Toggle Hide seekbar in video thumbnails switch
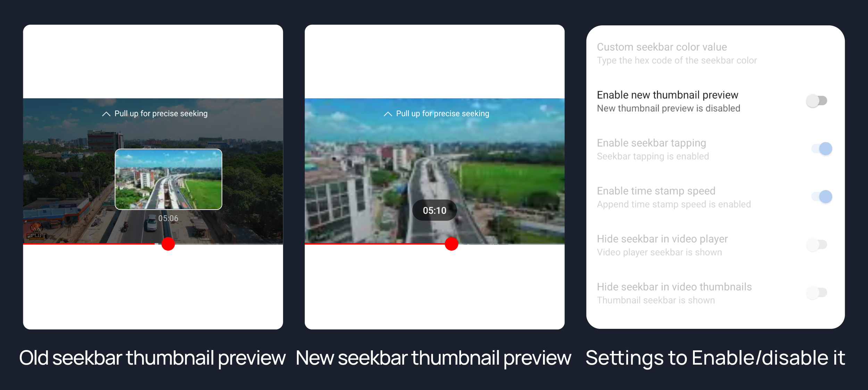This screenshot has width=868, height=390. click(817, 293)
